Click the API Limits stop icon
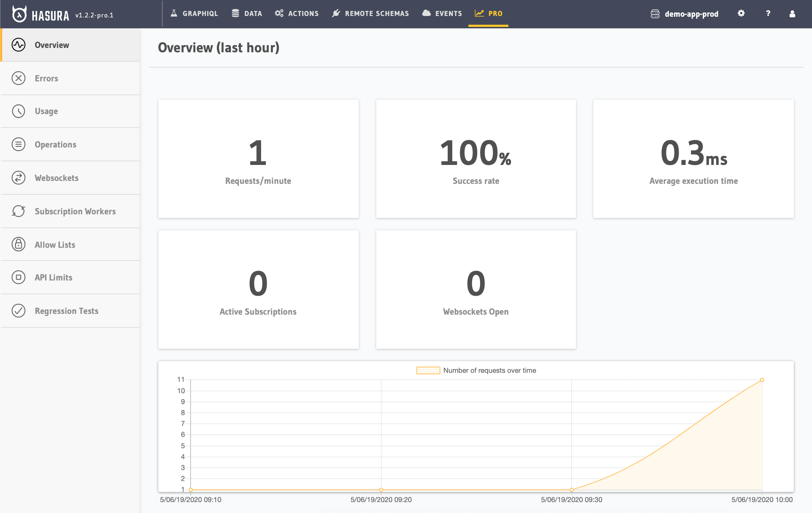 19,277
